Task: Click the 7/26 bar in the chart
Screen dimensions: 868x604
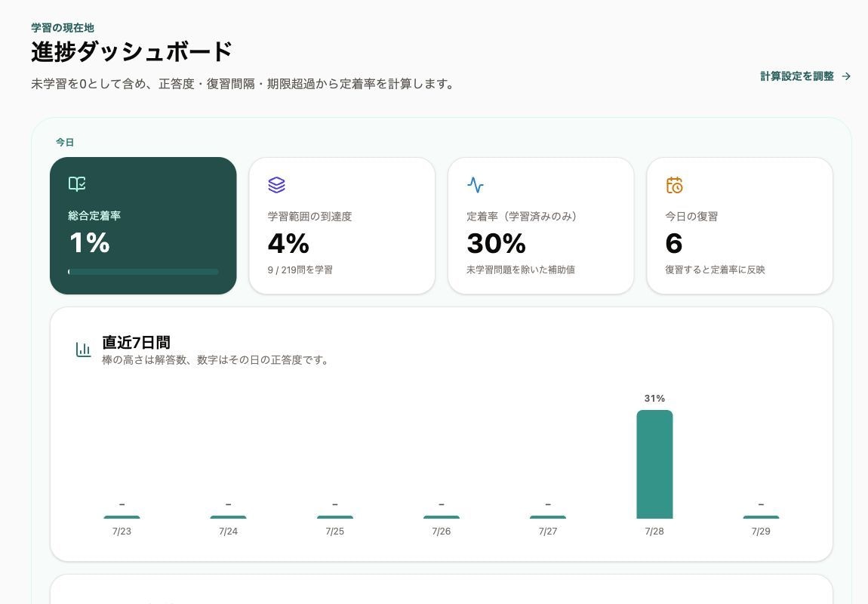Action: 442,517
